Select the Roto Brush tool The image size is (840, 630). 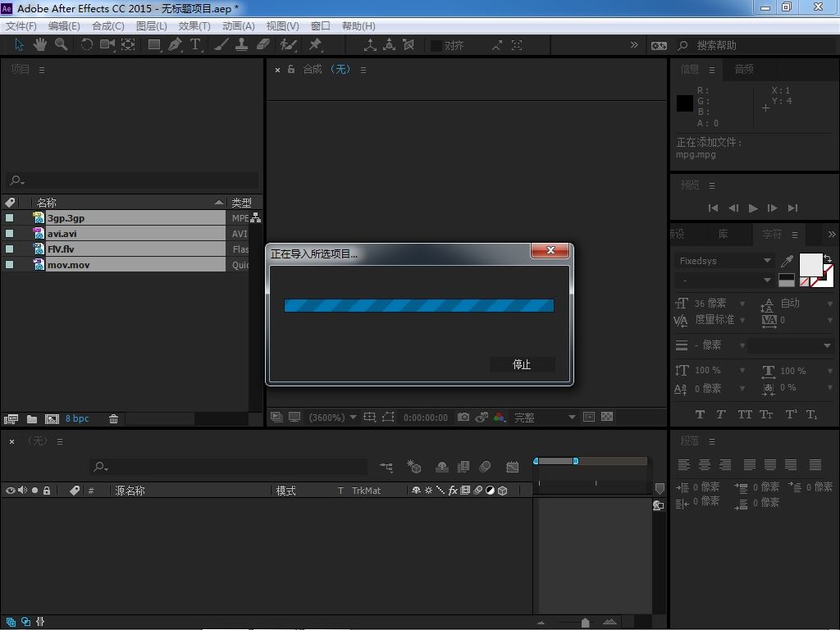(288, 45)
